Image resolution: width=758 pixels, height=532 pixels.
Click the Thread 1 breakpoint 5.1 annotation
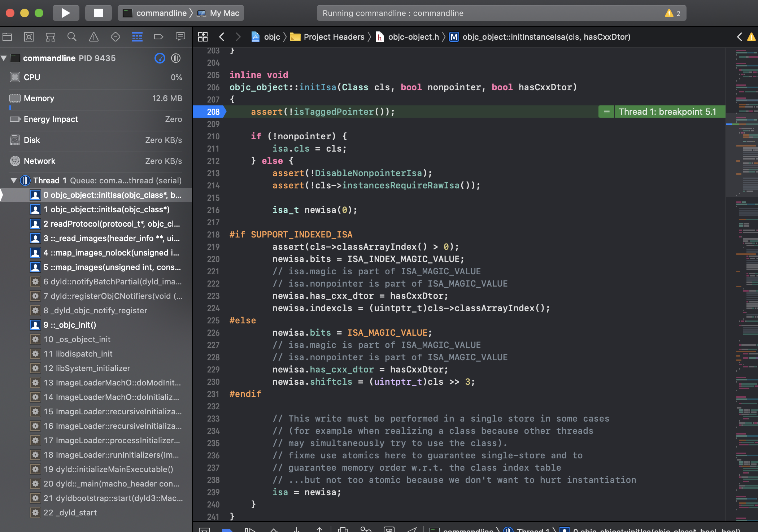click(x=667, y=112)
